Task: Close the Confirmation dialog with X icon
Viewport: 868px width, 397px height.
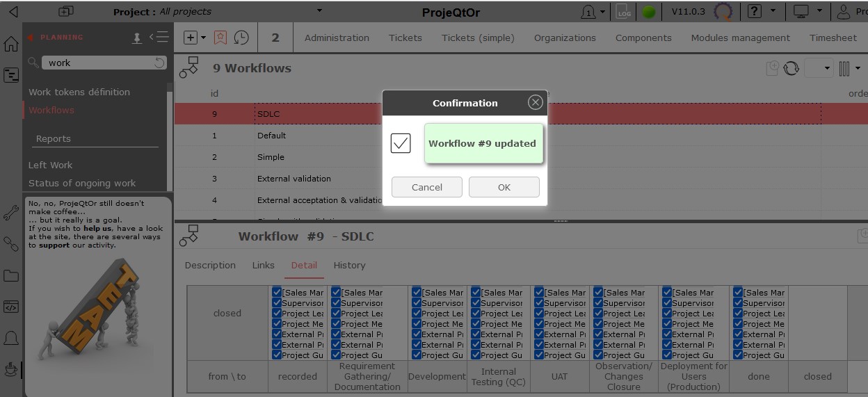Action: pos(535,102)
